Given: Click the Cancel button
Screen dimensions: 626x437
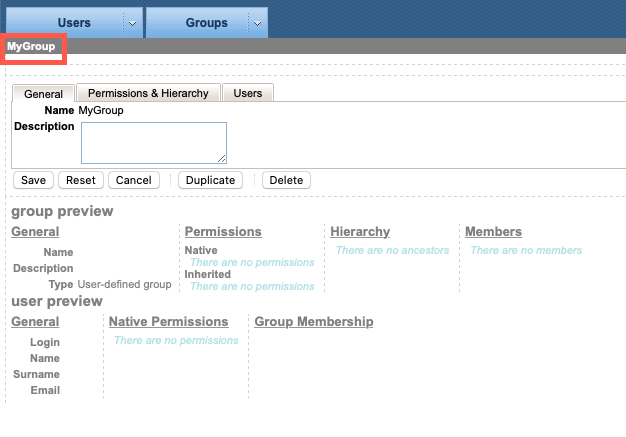Looking at the screenshot, I should [x=134, y=180].
